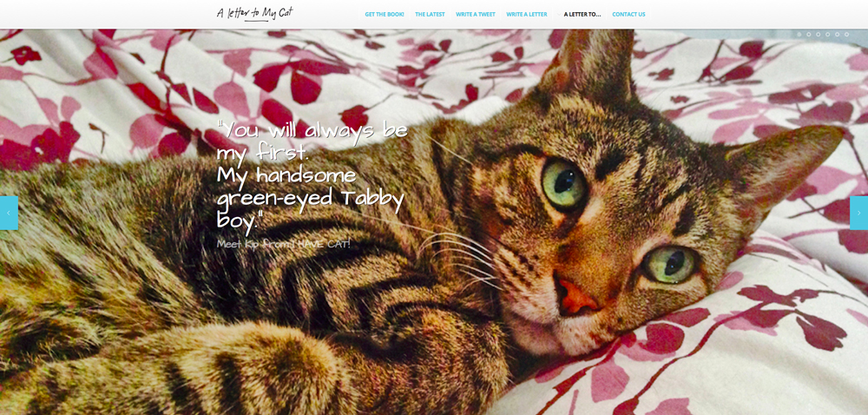Click the A Letter to My Cat logo
Viewport: 868px width, 415px height.
(254, 13)
